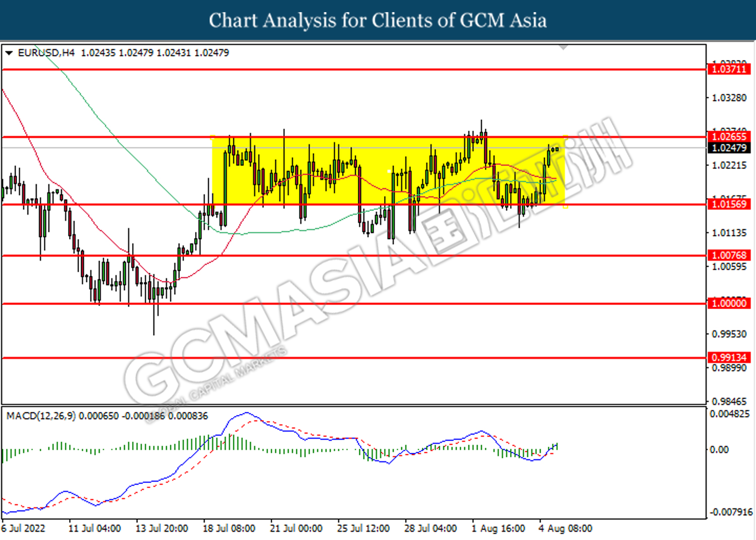Select the MACD scale value 0.004825
Image resolution: width=756 pixels, height=540 pixels.
pyautogui.click(x=729, y=414)
